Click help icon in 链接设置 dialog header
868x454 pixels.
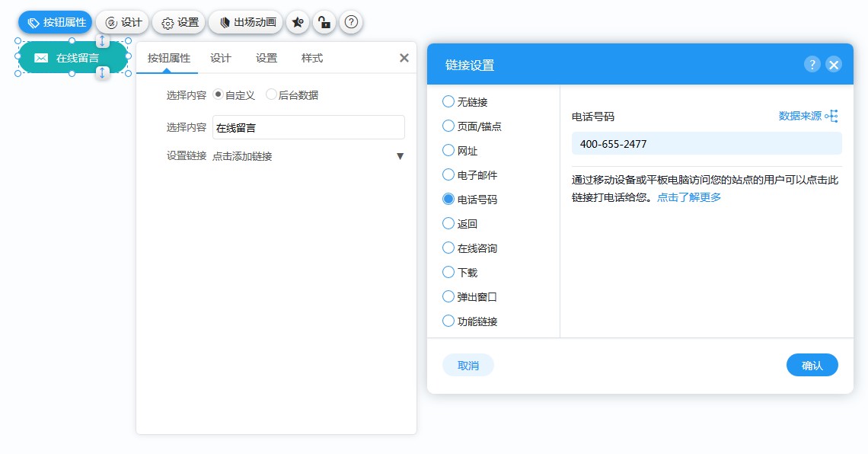pyautogui.click(x=812, y=65)
